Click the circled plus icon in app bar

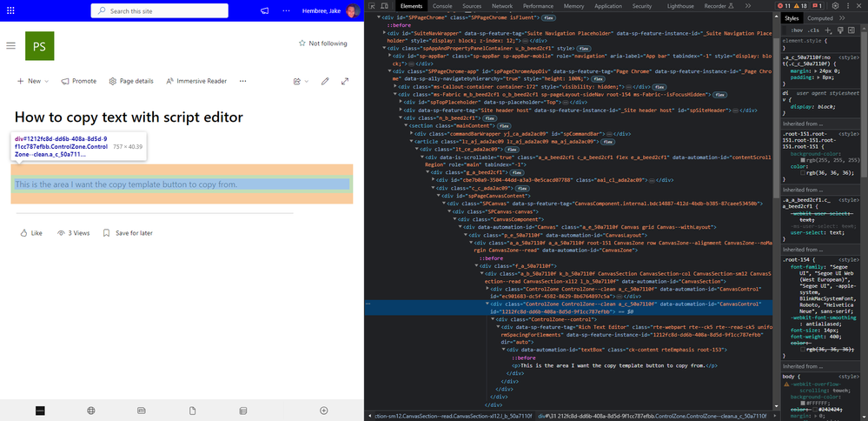tap(324, 411)
